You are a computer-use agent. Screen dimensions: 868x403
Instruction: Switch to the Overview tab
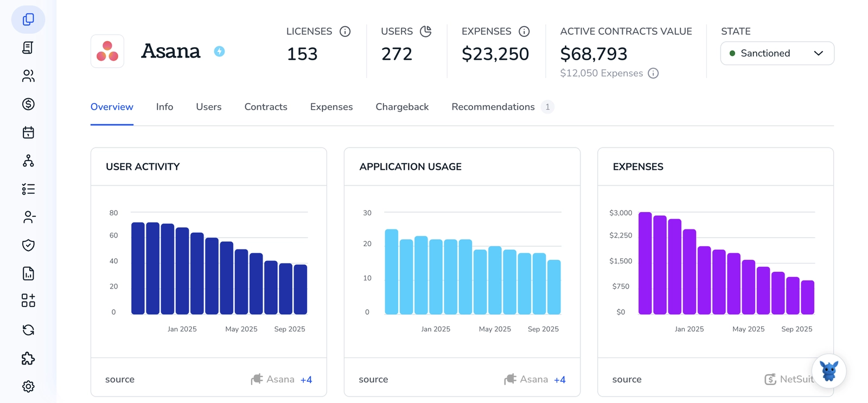click(112, 107)
